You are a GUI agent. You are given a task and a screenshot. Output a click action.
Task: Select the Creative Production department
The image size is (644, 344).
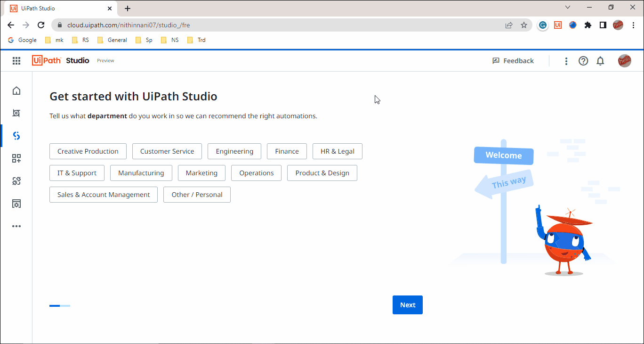(x=88, y=151)
